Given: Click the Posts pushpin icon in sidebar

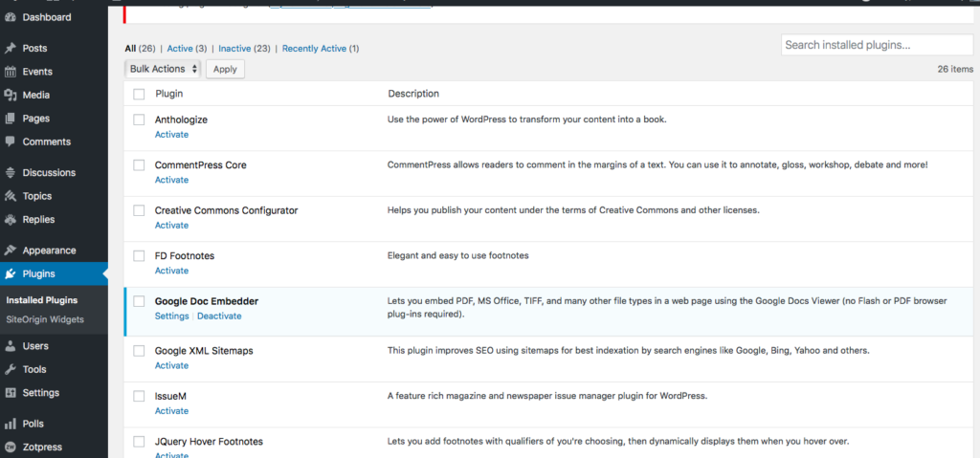Looking at the screenshot, I should 11,48.
